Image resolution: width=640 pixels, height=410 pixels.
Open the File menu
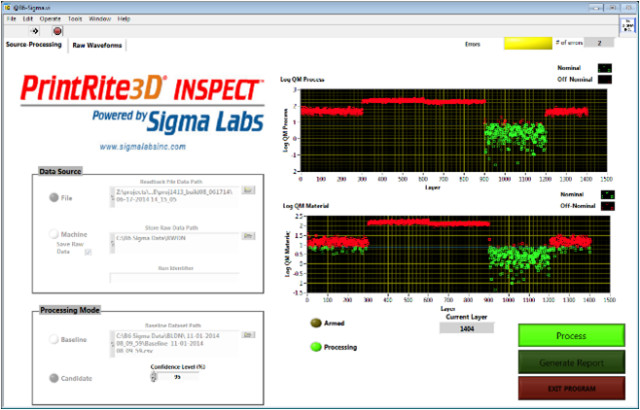point(11,19)
